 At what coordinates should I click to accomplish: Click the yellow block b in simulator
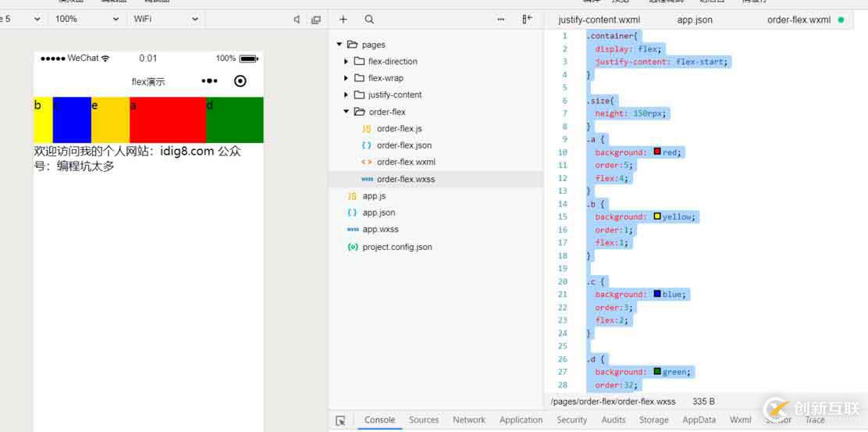43,120
